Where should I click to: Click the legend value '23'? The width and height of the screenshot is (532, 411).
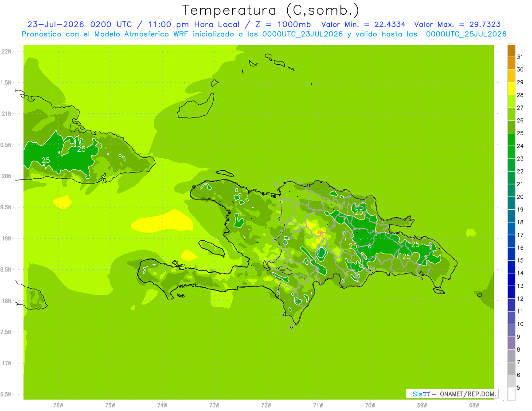pyautogui.click(x=520, y=159)
